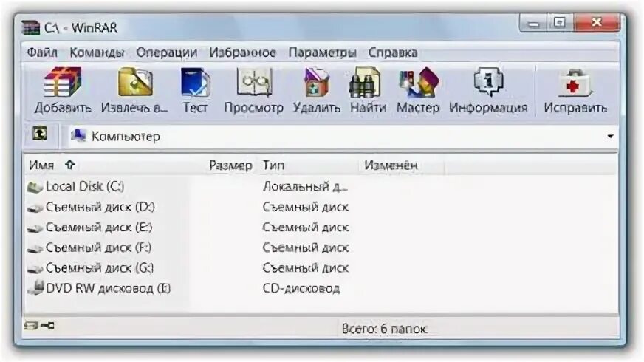This screenshot has width=644, height=362.
Task: Click the Локальный д... type cell
Action: pyautogui.click(x=305, y=187)
